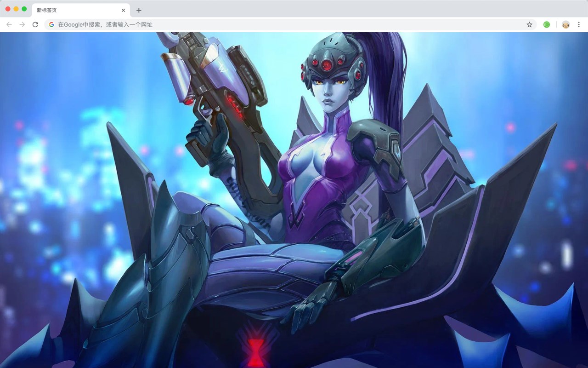Minimize the window with the yellow button
The height and width of the screenshot is (368, 588).
pos(16,9)
